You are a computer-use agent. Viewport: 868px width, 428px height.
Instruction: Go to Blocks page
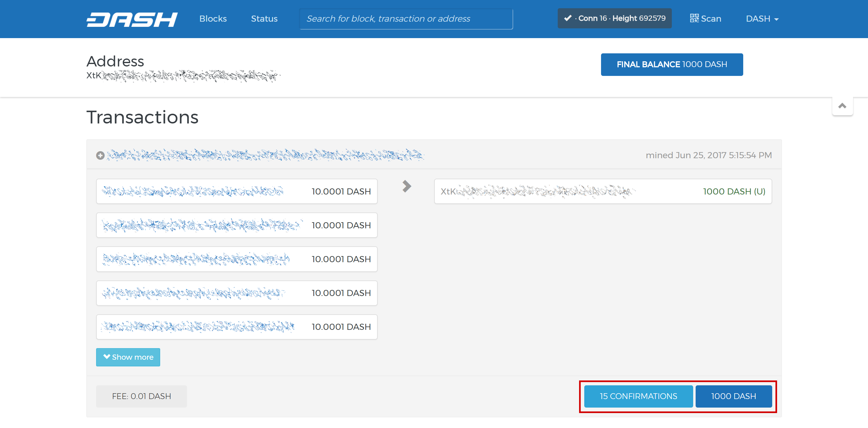point(213,19)
